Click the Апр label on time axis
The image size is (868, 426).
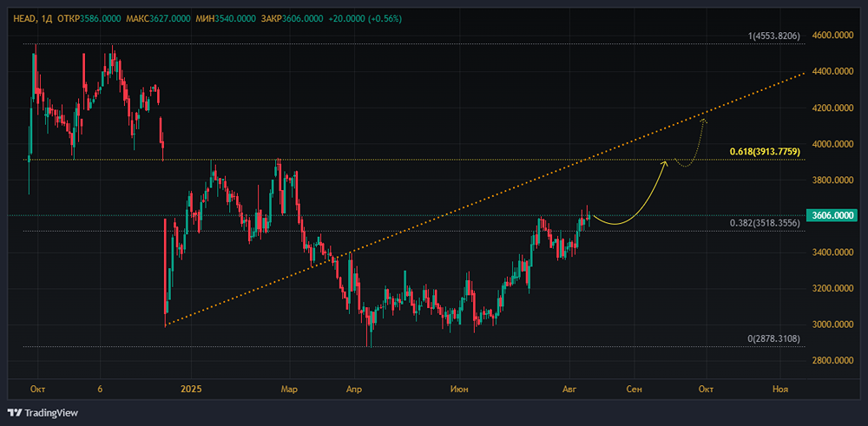coord(354,389)
